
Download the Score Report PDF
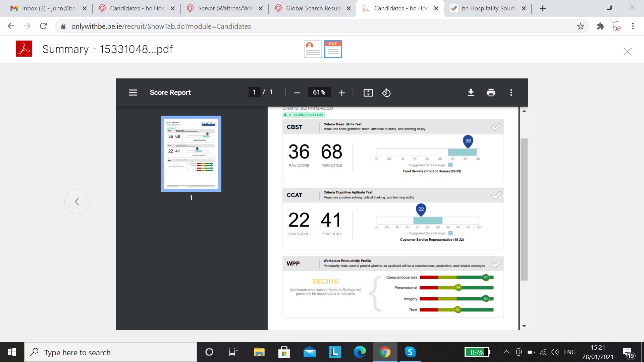pos(471,93)
